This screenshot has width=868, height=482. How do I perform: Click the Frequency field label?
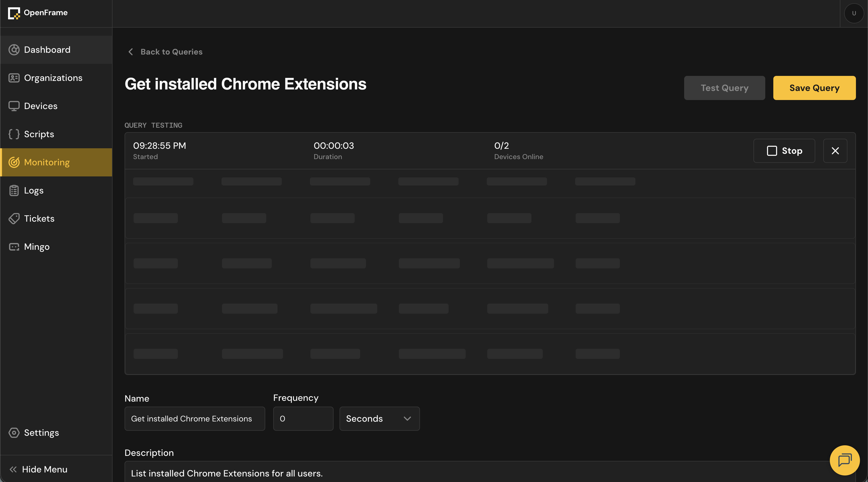296,398
